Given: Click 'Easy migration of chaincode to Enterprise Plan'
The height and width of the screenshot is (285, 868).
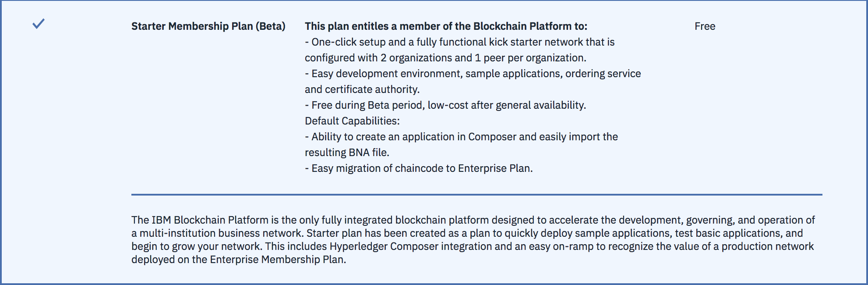Looking at the screenshot, I should pyautogui.click(x=419, y=168).
